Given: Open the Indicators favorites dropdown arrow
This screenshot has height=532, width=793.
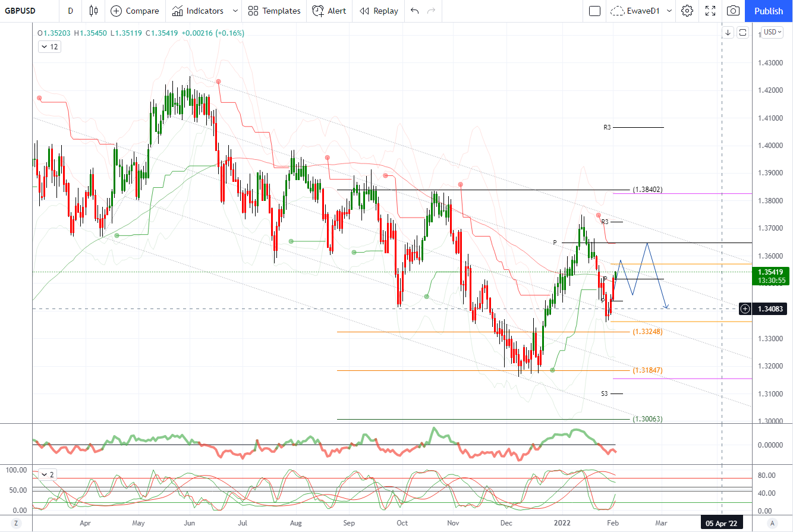Looking at the screenshot, I should point(235,11).
